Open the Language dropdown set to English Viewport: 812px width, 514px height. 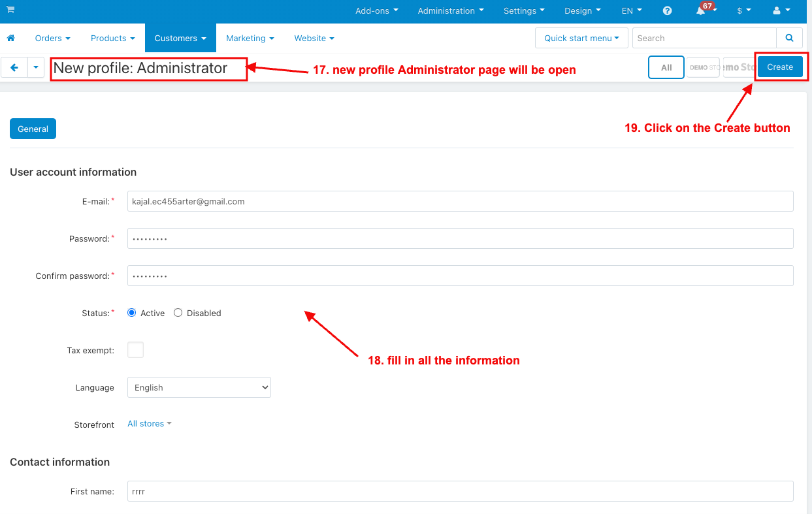[x=199, y=387]
